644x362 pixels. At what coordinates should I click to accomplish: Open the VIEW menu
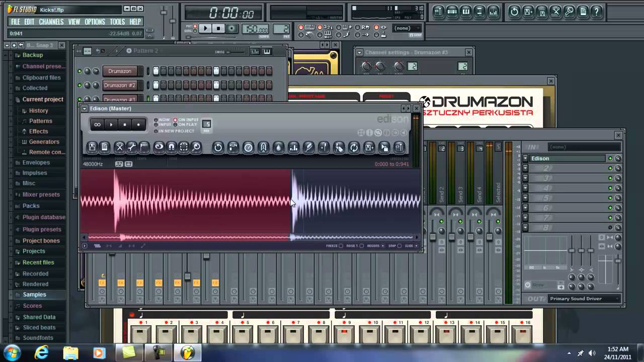tap(74, 22)
